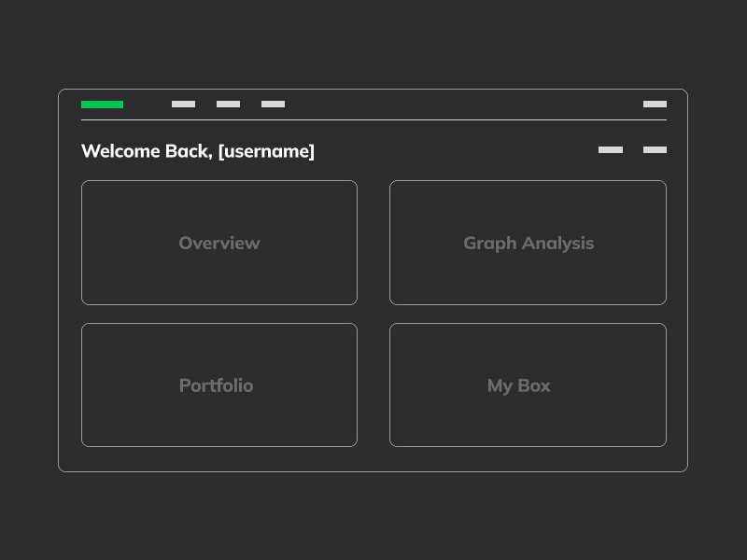747x560 pixels.
Task: Click the first gray action beside the welcome heading
Action: tap(611, 149)
